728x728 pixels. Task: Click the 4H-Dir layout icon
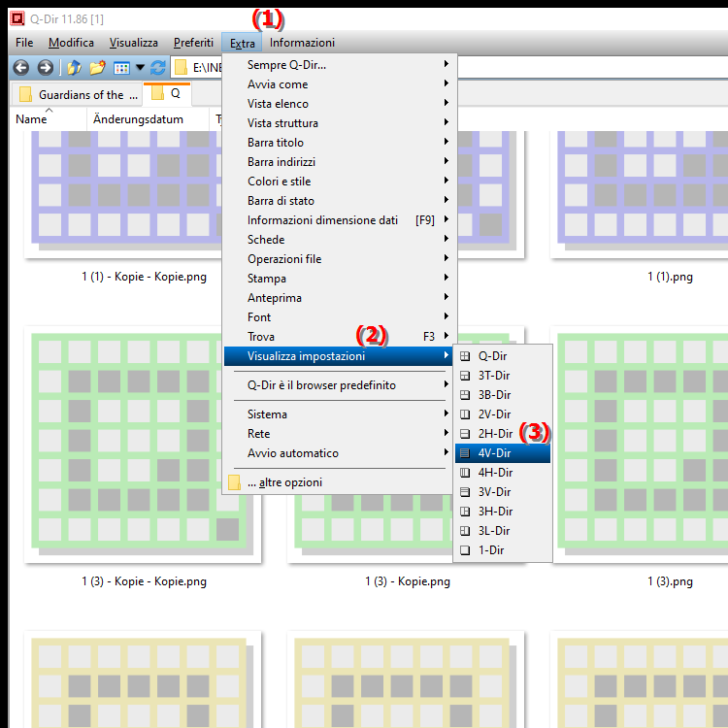tap(465, 473)
